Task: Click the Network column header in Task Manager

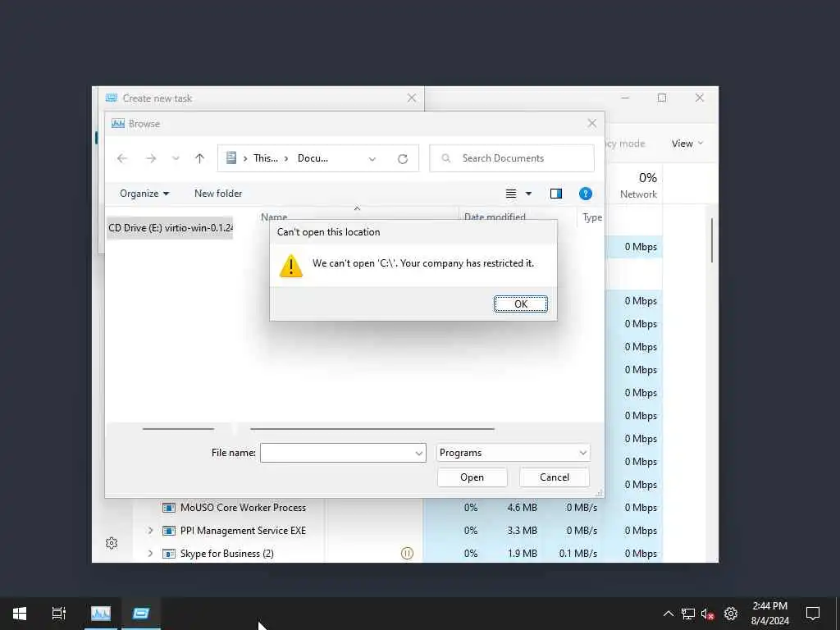Action: [638, 185]
